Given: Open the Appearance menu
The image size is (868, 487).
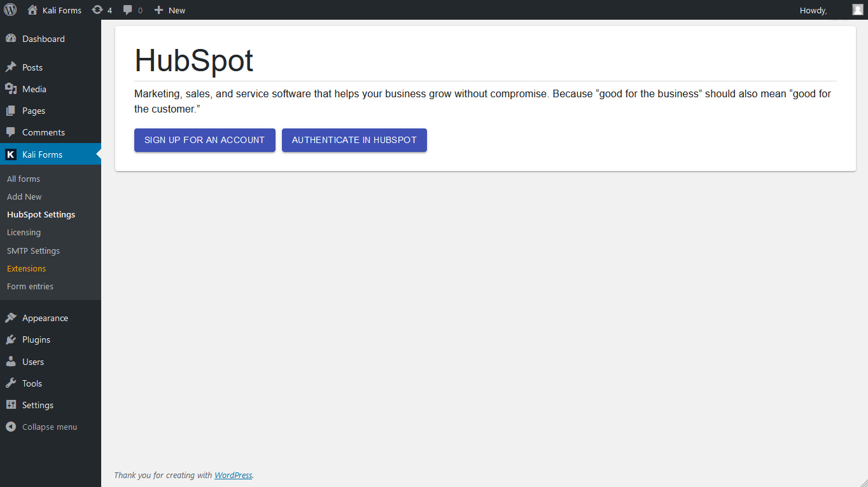Looking at the screenshot, I should [x=45, y=318].
